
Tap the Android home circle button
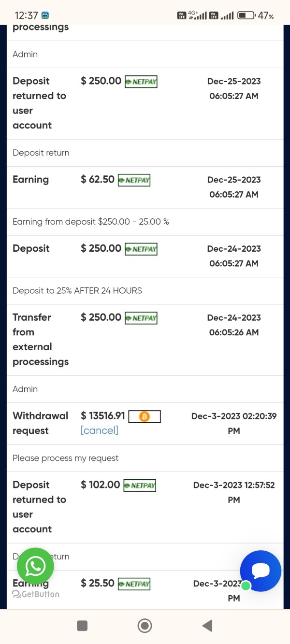pyautogui.click(x=145, y=626)
